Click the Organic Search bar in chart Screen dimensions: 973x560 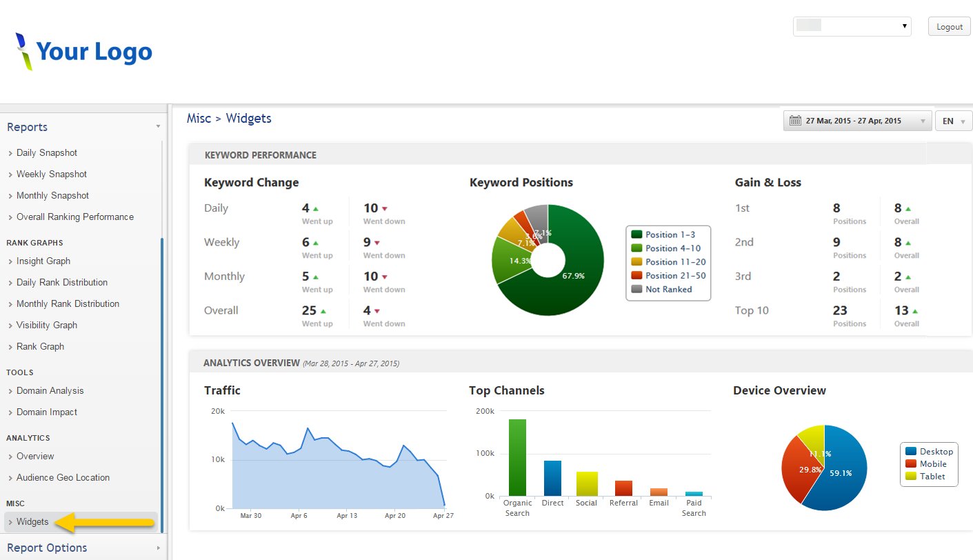517,457
